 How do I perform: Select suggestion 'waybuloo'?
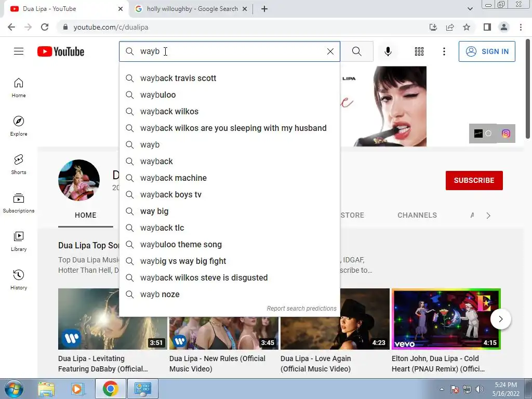pos(229,95)
